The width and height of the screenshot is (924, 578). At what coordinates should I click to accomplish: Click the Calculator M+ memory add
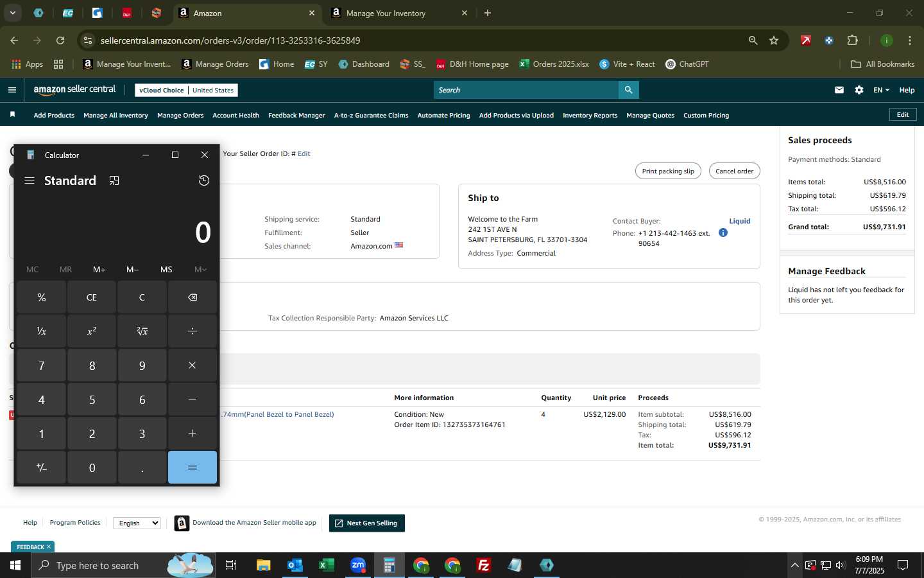click(x=99, y=270)
